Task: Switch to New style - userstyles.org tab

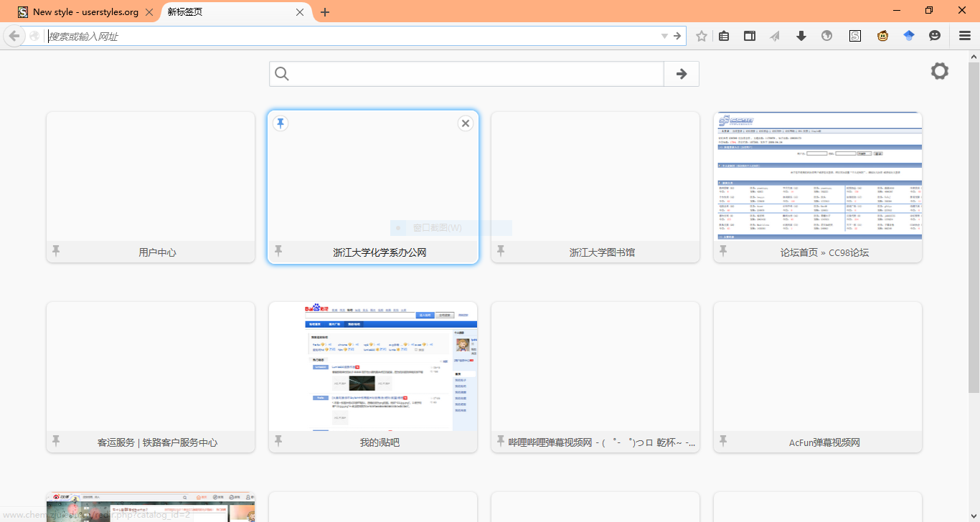Action: pyautogui.click(x=85, y=12)
